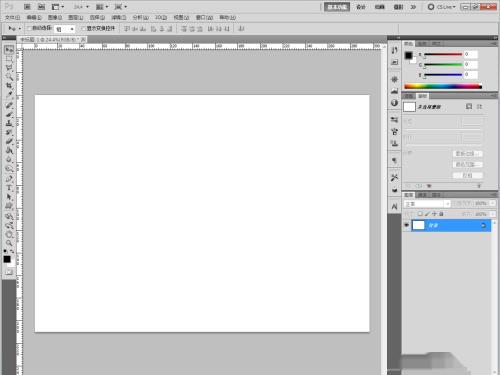The width and height of the screenshot is (500, 375).
Task: Select the Move tool in the toolbox
Action: [x=9, y=50]
